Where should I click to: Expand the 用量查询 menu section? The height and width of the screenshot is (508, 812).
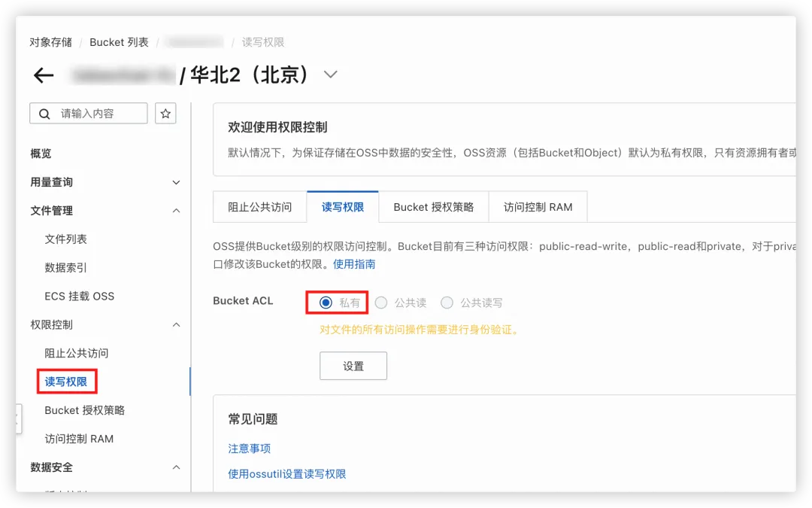[176, 182]
